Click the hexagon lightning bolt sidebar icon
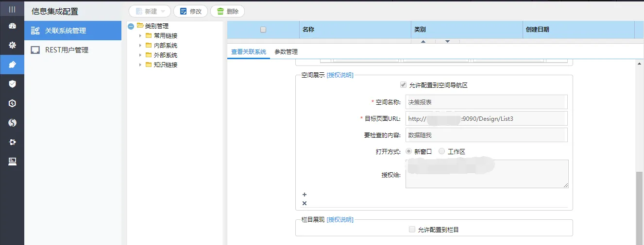 pos(12,103)
